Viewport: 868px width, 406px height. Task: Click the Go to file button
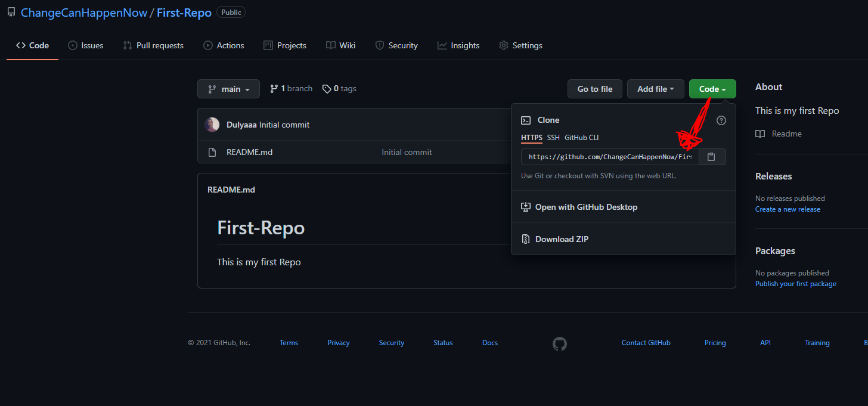(595, 89)
